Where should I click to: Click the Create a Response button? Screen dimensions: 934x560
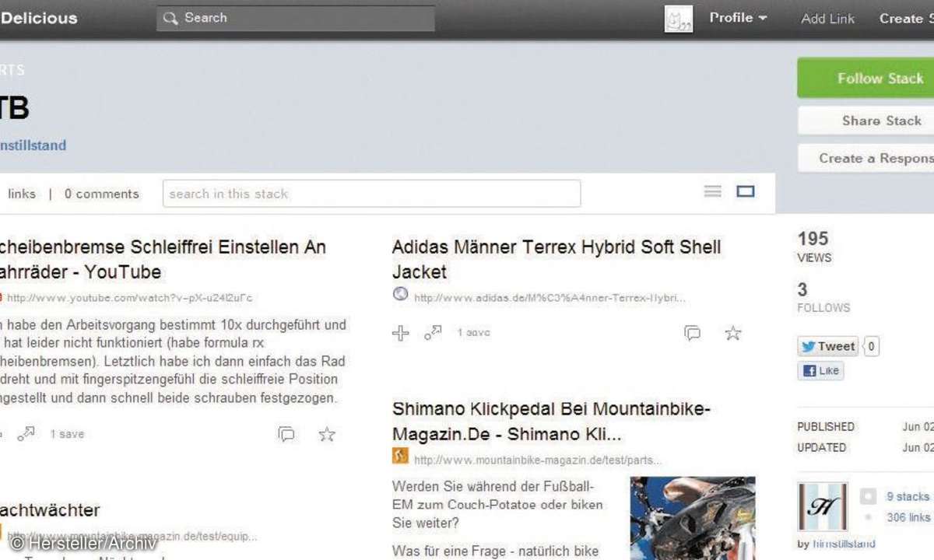pyautogui.click(x=866, y=158)
